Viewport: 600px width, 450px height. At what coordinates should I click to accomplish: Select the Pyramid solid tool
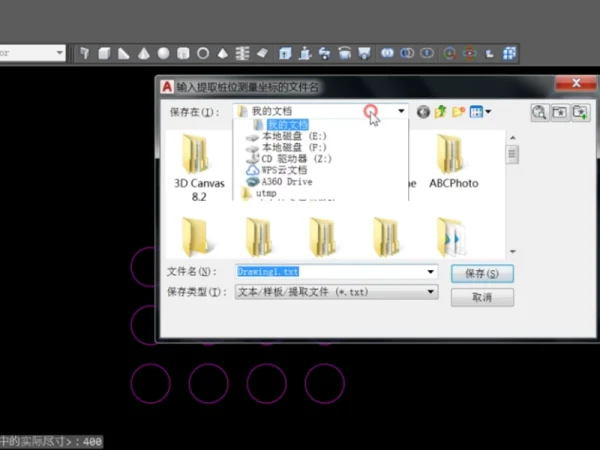coord(223,53)
